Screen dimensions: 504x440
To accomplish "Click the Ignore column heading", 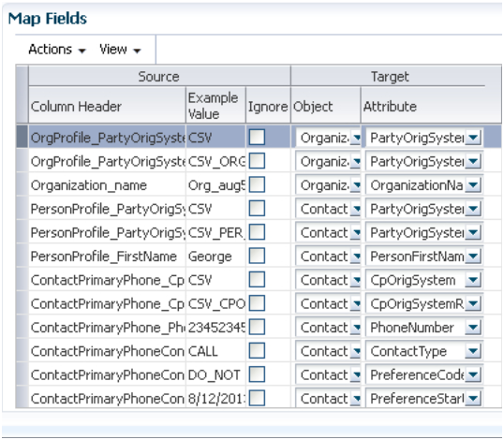I will pos(268,106).
